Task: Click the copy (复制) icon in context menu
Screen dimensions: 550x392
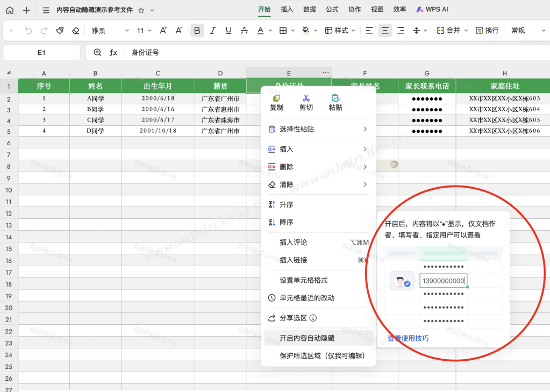Action: pyautogui.click(x=276, y=98)
